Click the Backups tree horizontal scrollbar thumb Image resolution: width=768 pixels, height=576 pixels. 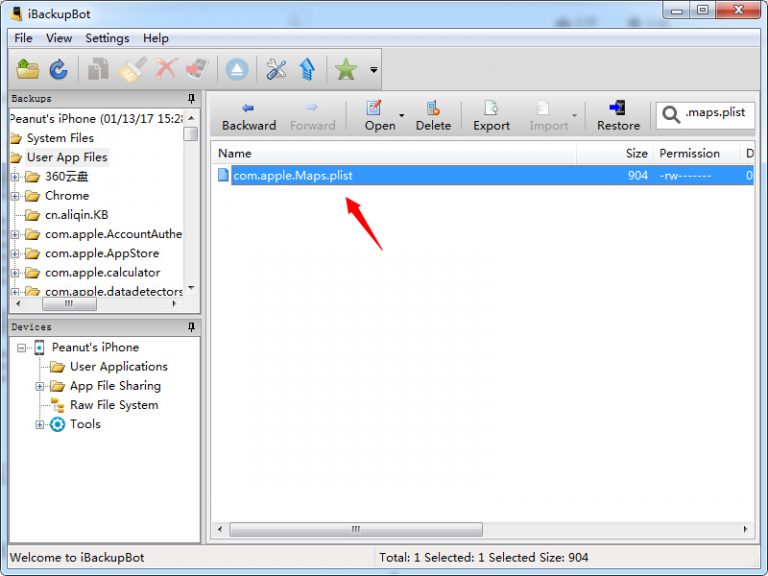pyautogui.click(x=69, y=304)
